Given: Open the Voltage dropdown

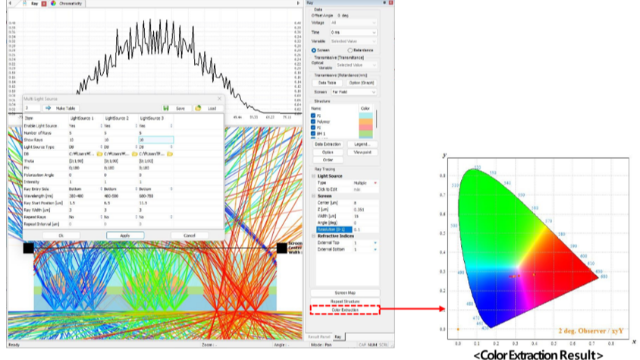Looking at the screenshot, I should point(353,23).
